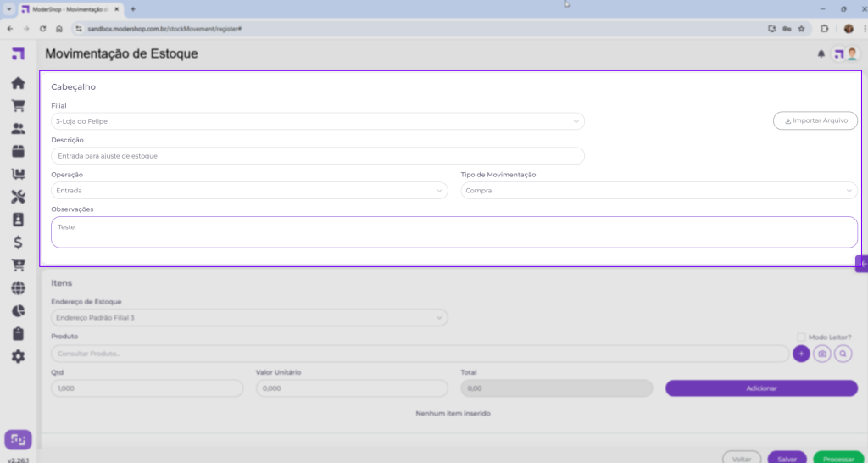Open the Operação dropdown
The width and height of the screenshot is (868, 463).
(249, 191)
